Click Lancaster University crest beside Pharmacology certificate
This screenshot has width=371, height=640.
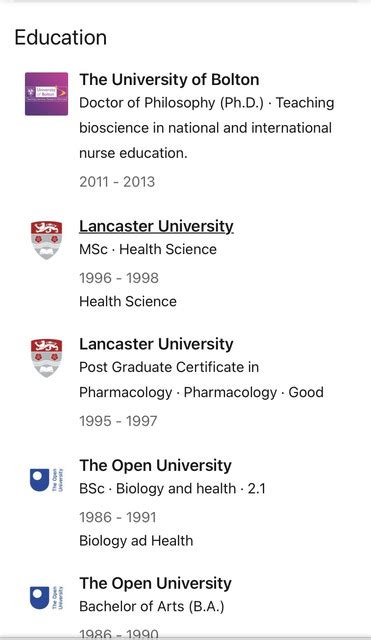pyautogui.click(x=47, y=358)
